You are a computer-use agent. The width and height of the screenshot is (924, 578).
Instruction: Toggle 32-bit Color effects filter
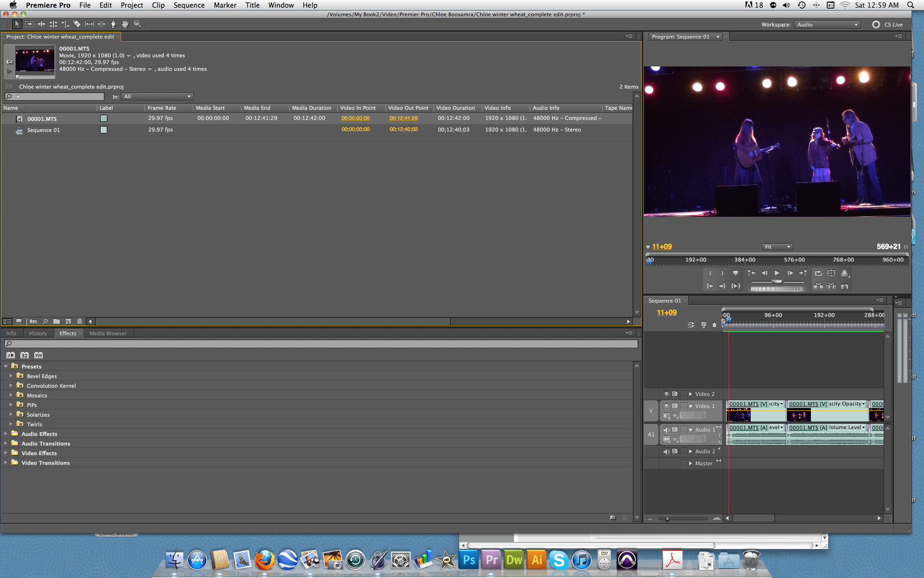[x=25, y=355]
